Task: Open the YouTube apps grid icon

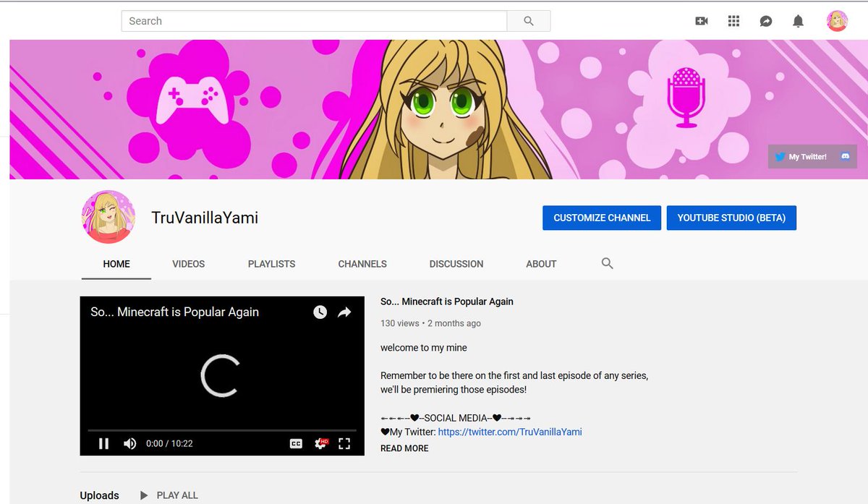Action: point(733,21)
